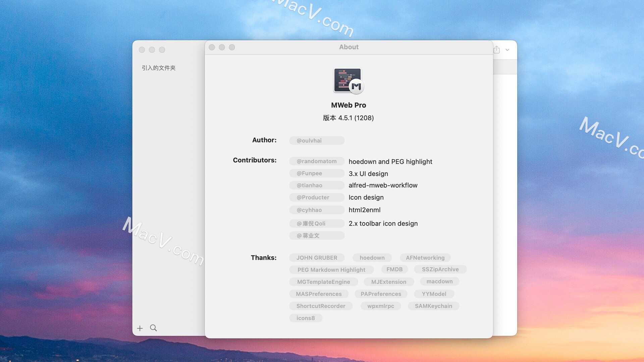Click the 'hoedown and PEG highlight' description

(390, 162)
